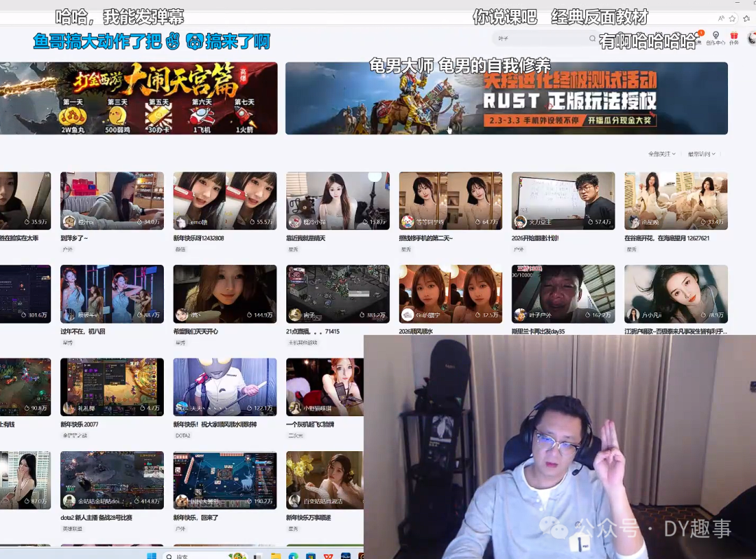Open the user avatar in the site header

(752, 38)
